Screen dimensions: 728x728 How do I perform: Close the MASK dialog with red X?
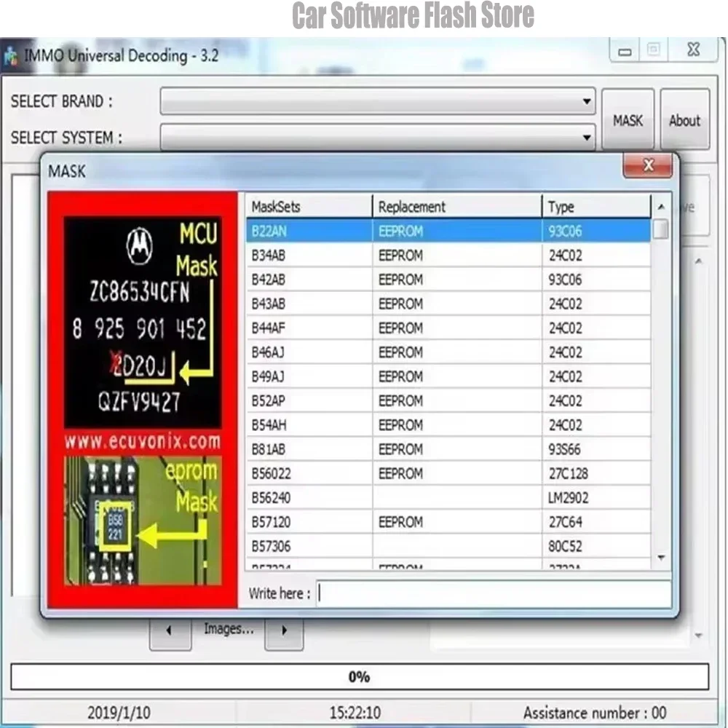648,165
